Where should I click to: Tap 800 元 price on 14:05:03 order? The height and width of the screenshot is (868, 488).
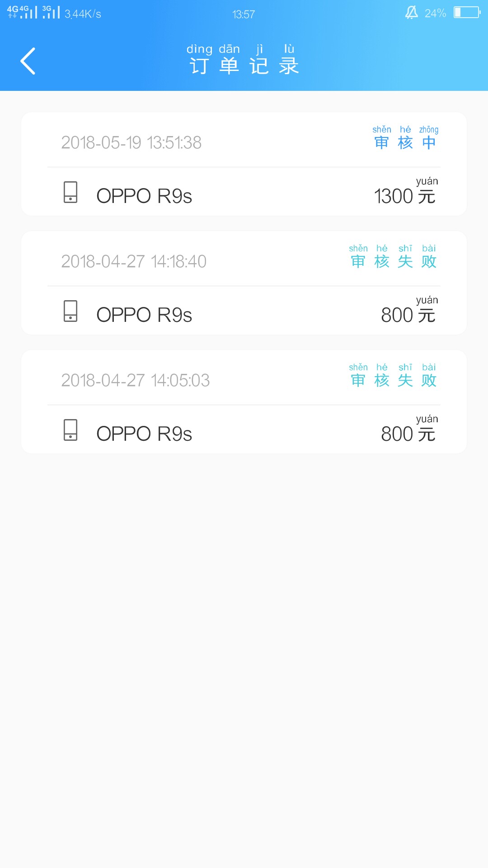409,429
